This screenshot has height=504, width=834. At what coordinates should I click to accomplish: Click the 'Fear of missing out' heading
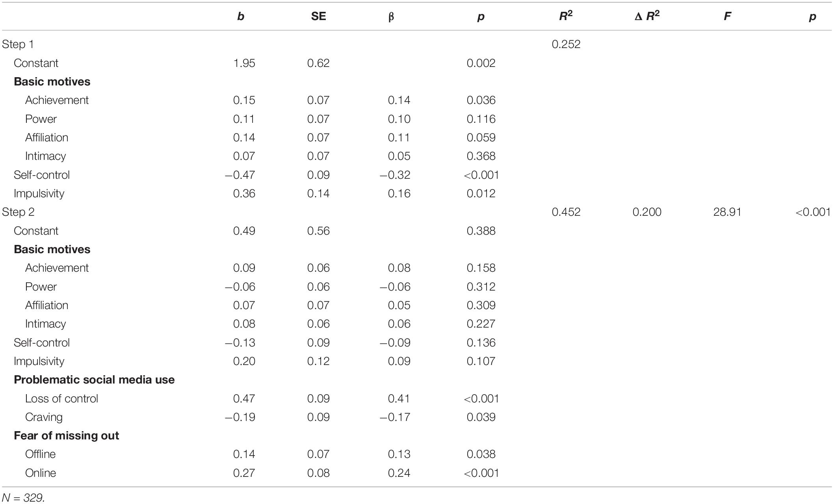coord(66,435)
